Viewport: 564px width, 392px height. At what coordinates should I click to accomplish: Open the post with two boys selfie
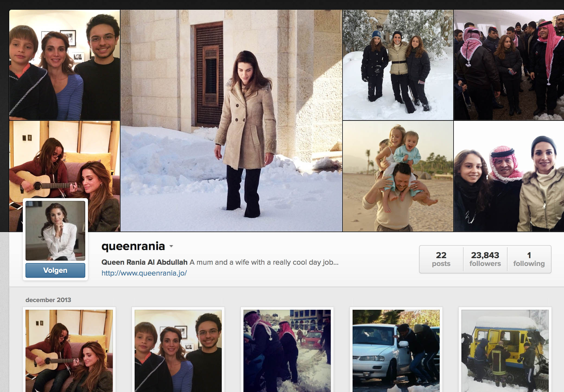pos(178,351)
